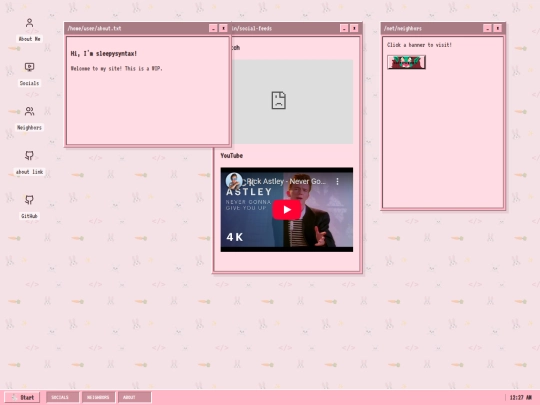
Task: Close the about.txt window
Action: pos(223,28)
